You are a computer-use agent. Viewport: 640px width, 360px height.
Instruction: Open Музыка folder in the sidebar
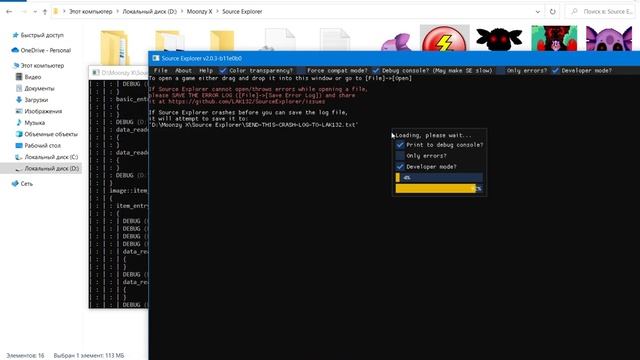[34, 122]
